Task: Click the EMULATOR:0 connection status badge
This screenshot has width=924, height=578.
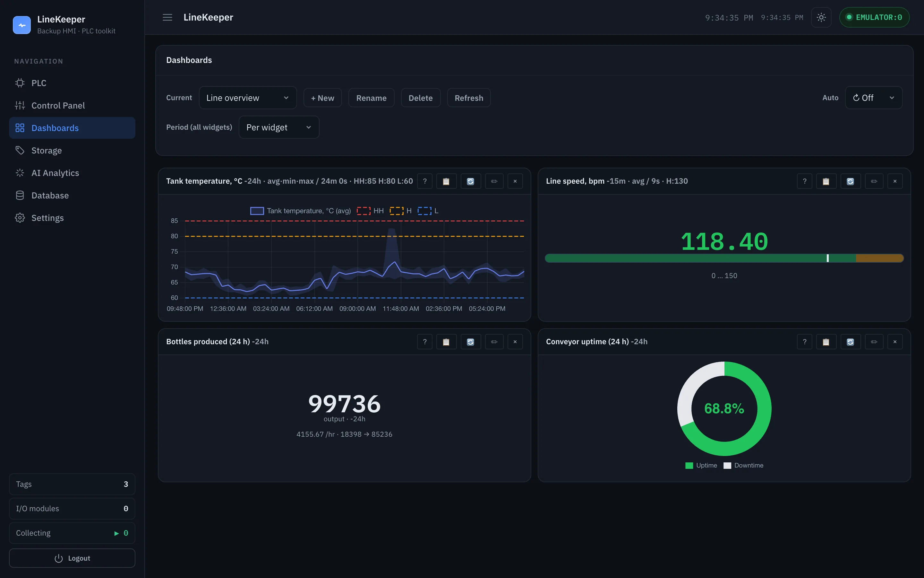Action: click(874, 17)
